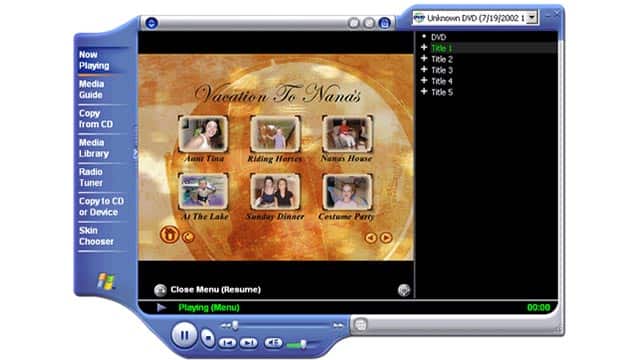Select the Riding Horses thumbnail
The image size is (640, 360).
coord(275,134)
